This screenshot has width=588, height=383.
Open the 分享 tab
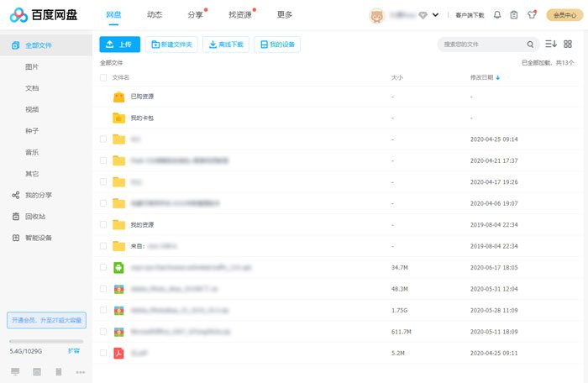pyautogui.click(x=195, y=14)
